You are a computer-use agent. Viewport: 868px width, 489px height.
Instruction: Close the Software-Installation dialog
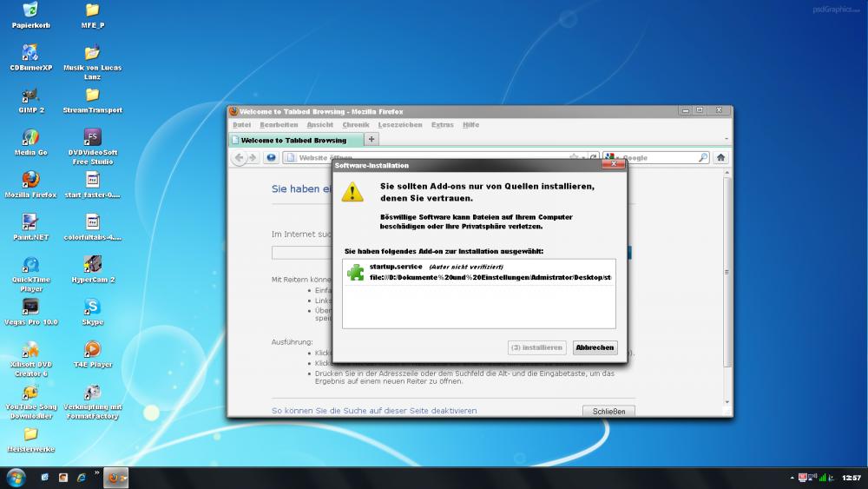point(614,164)
